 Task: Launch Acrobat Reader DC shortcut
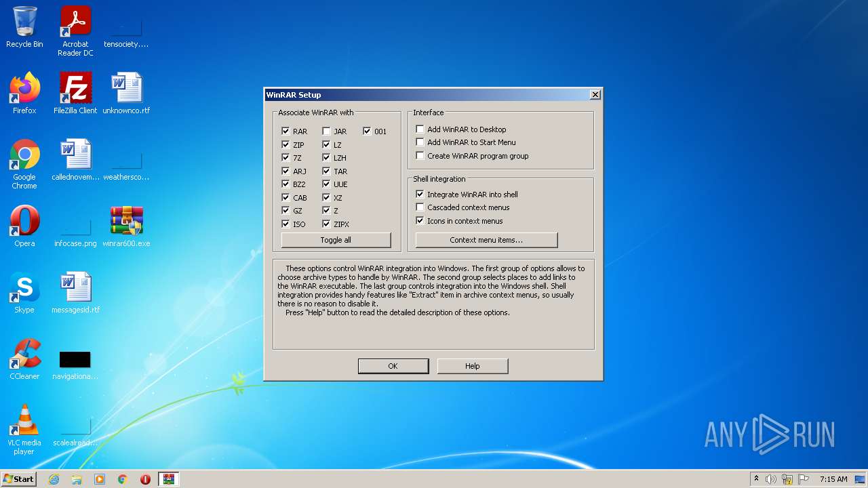[x=75, y=30]
